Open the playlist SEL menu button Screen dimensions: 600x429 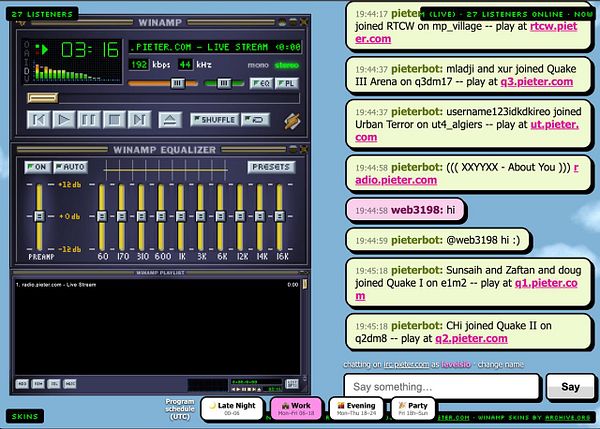(54, 383)
